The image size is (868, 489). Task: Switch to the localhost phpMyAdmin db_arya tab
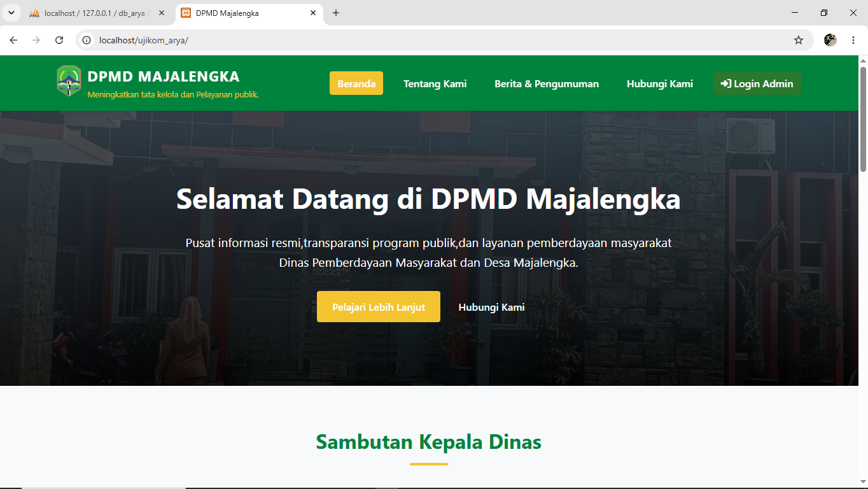[97, 13]
